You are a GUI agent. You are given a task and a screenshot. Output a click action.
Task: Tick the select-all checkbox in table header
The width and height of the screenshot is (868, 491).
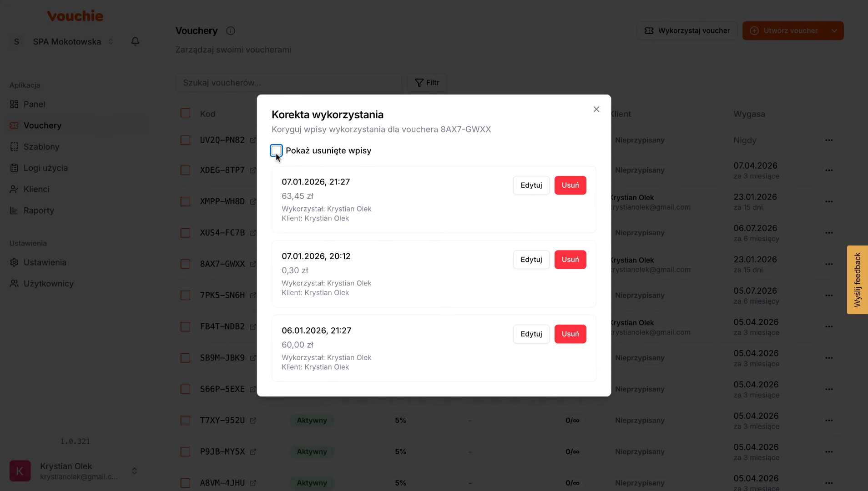[x=185, y=113]
